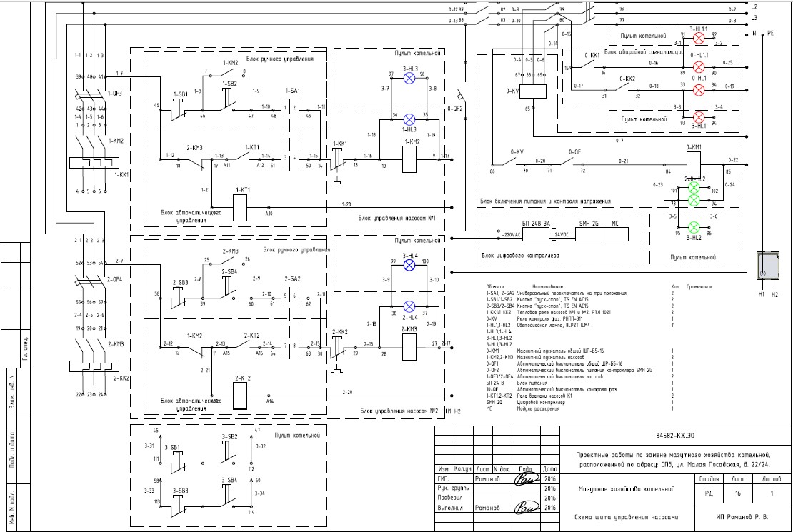Click legend row 'Реле контроля фаз, РНПП-311'
Viewport: 793px width, 532px height.
549,319
